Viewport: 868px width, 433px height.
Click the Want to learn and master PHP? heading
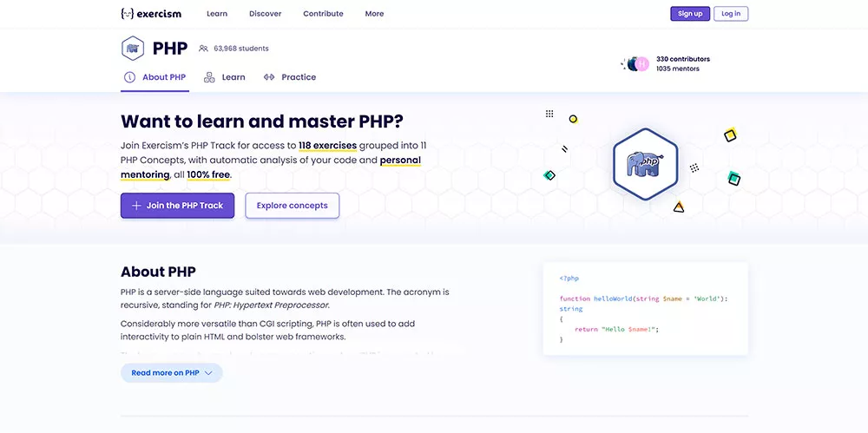[x=262, y=121]
